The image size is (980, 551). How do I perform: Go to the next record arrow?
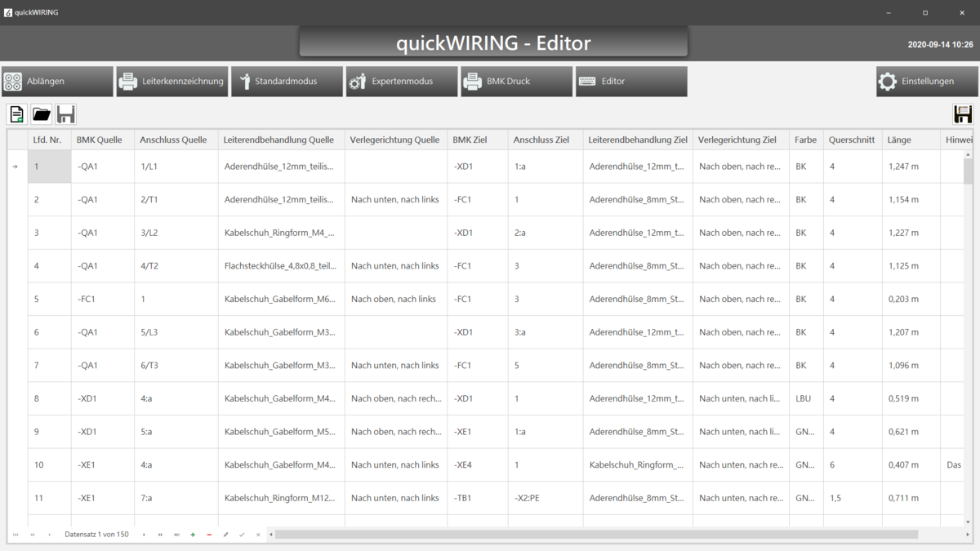pos(145,535)
